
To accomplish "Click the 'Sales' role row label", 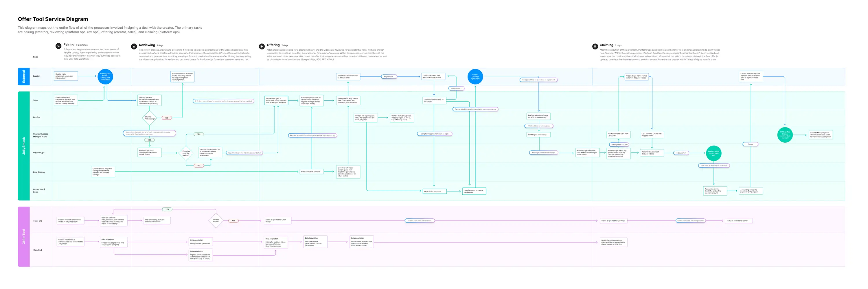I will 35,100.
